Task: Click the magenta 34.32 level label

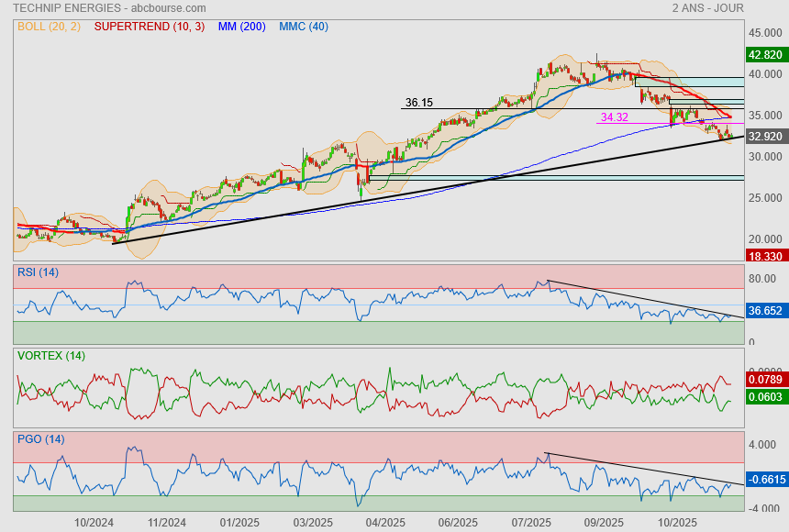Action: point(614,117)
